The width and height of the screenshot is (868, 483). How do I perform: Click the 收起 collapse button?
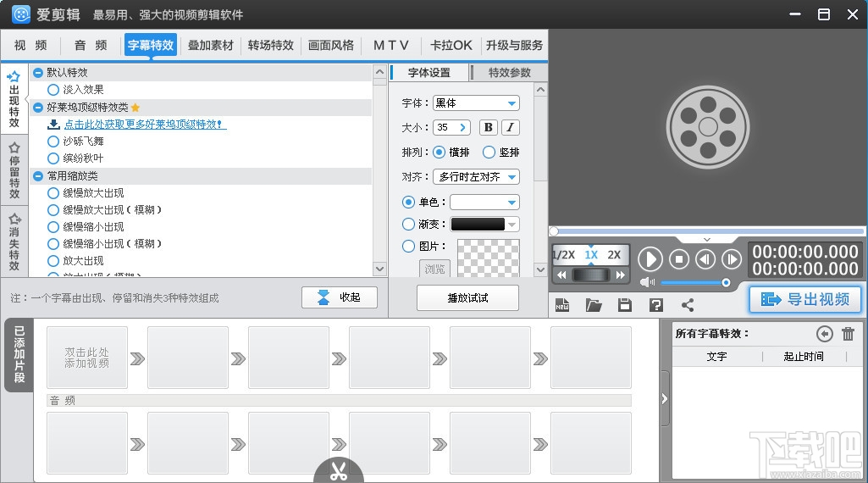[340, 297]
